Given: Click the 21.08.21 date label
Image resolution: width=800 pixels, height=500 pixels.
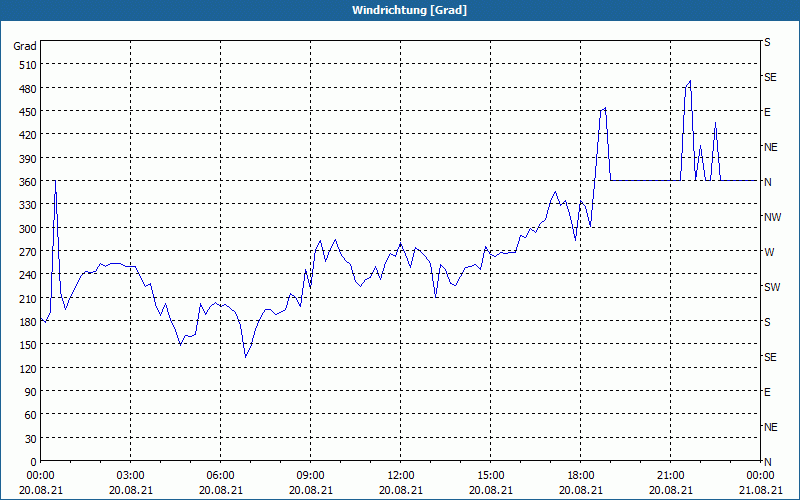Looking at the screenshot, I should (759, 490).
